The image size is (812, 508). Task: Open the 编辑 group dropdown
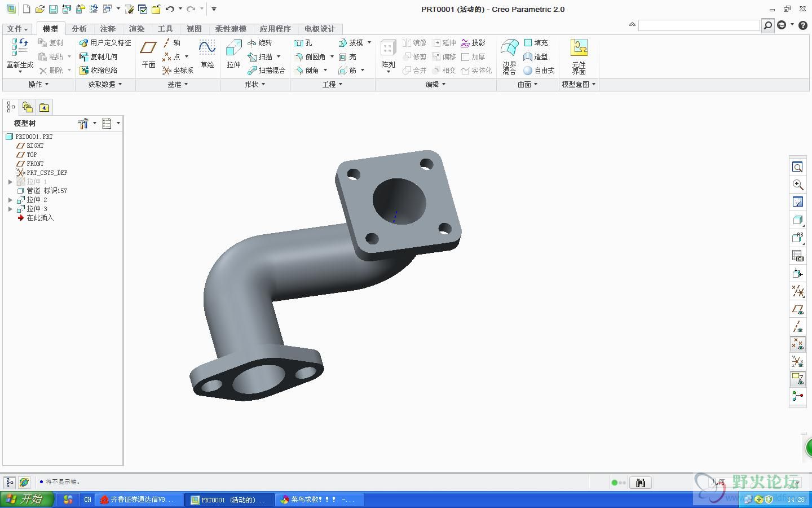(435, 84)
